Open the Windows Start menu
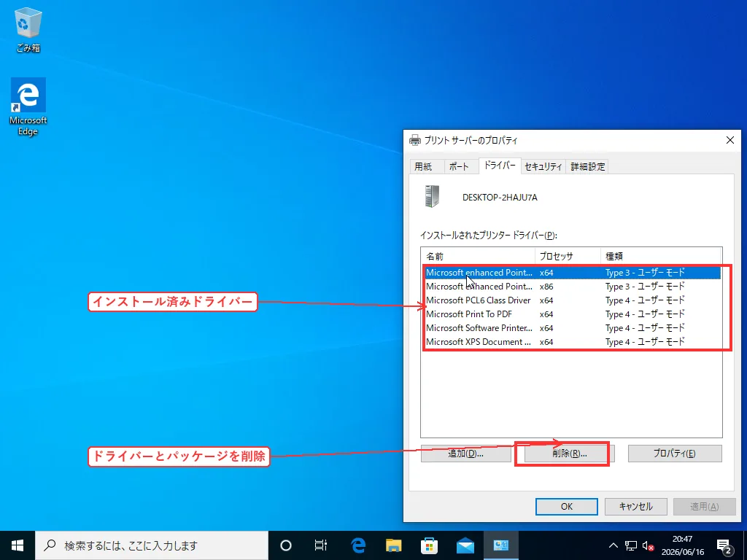This screenshot has width=747, height=560. [x=18, y=545]
